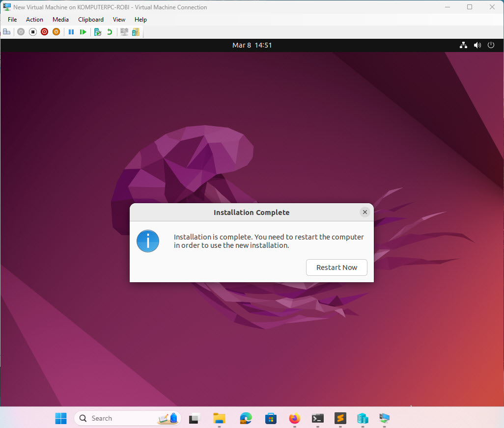Open the Action menu
This screenshot has height=428, width=504.
pyautogui.click(x=34, y=19)
